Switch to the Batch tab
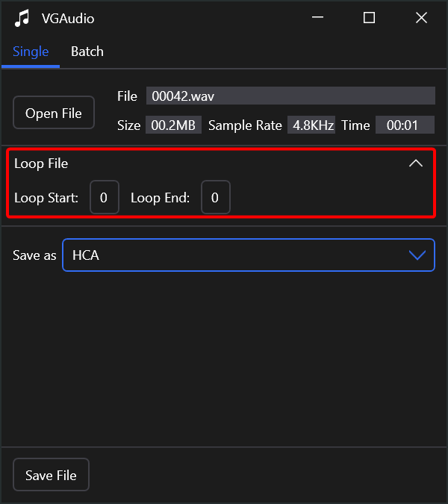Image resolution: width=448 pixels, height=504 pixels. 87,52
